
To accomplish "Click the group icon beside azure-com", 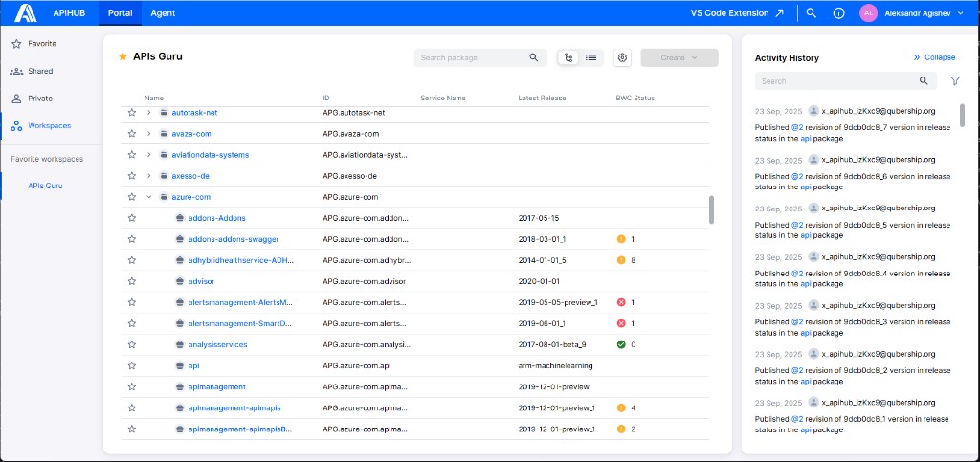I will pyautogui.click(x=163, y=197).
